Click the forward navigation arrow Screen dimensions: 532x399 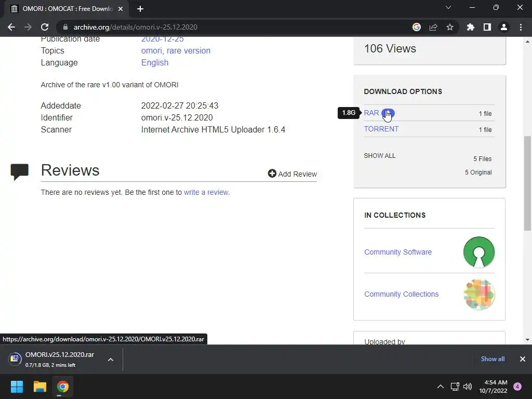coord(28,27)
